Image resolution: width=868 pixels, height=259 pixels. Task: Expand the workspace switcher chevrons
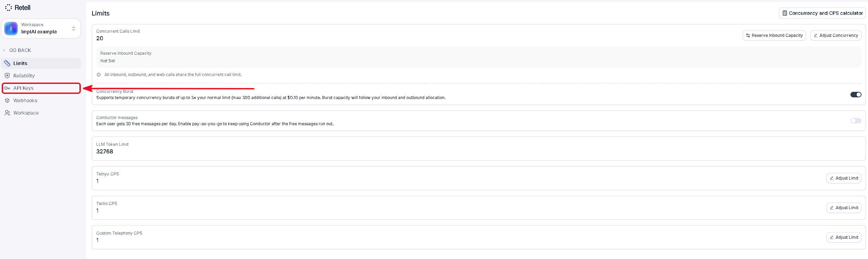pos(74,29)
